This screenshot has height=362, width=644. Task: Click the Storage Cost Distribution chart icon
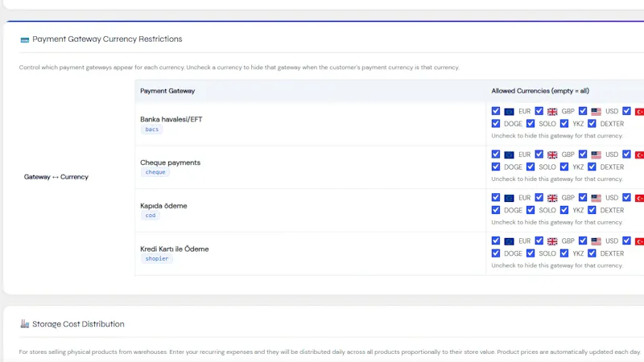[x=25, y=324]
